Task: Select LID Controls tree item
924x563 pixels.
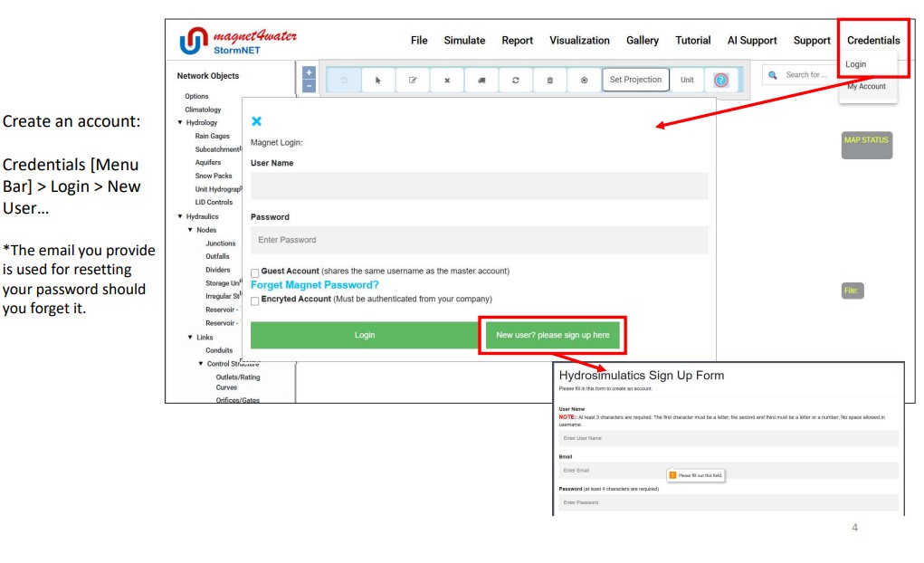Action: click(214, 202)
